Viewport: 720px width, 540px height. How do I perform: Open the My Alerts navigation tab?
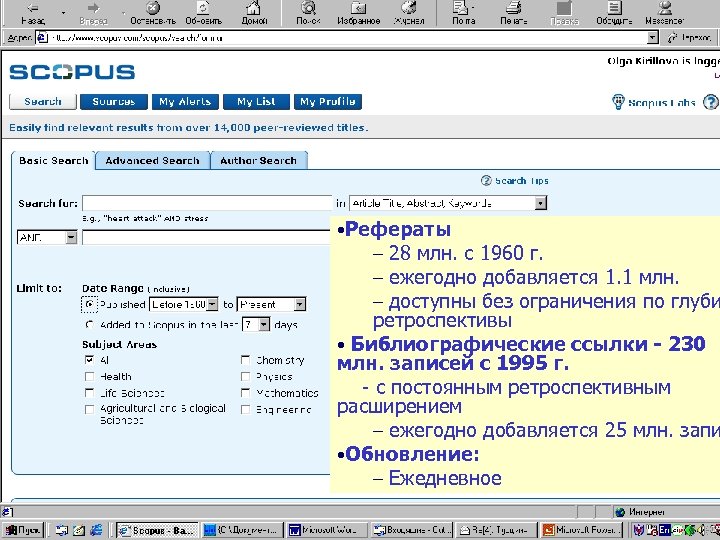185,101
